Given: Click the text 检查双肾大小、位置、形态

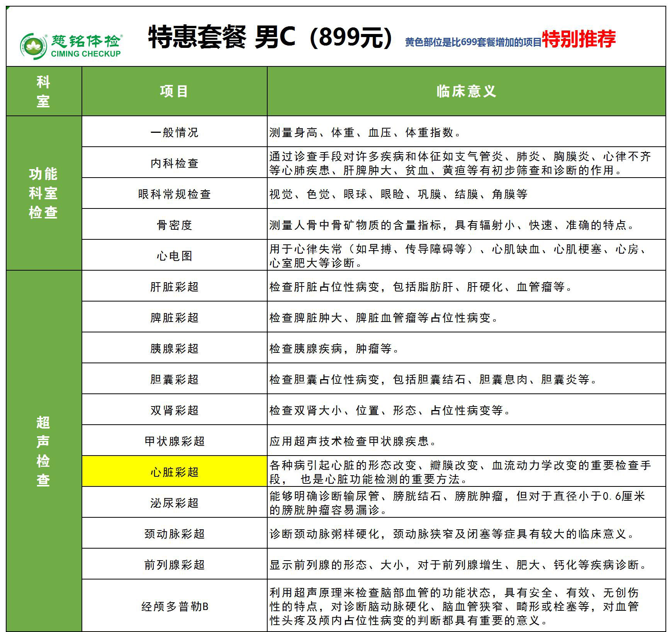Looking at the screenshot, I should click(x=343, y=410).
